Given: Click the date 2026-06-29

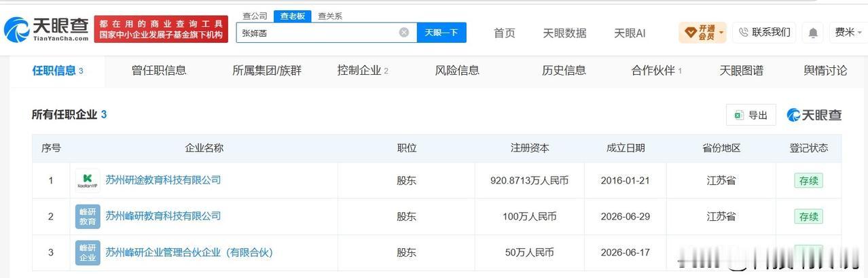Looking at the screenshot, I should coord(626,216).
